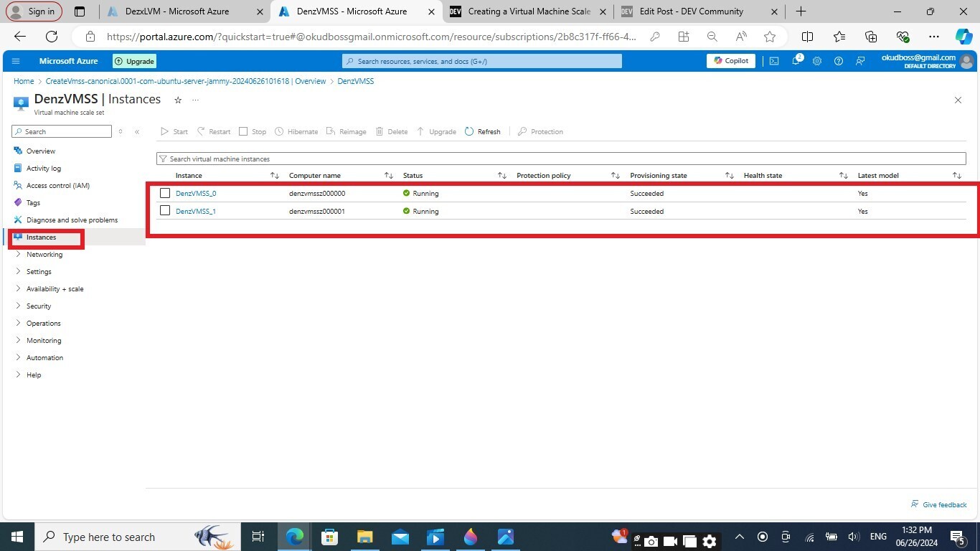Click the resource menu Search field
Image resolution: width=980 pixels, height=551 pixels.
[x=62, y=131]
